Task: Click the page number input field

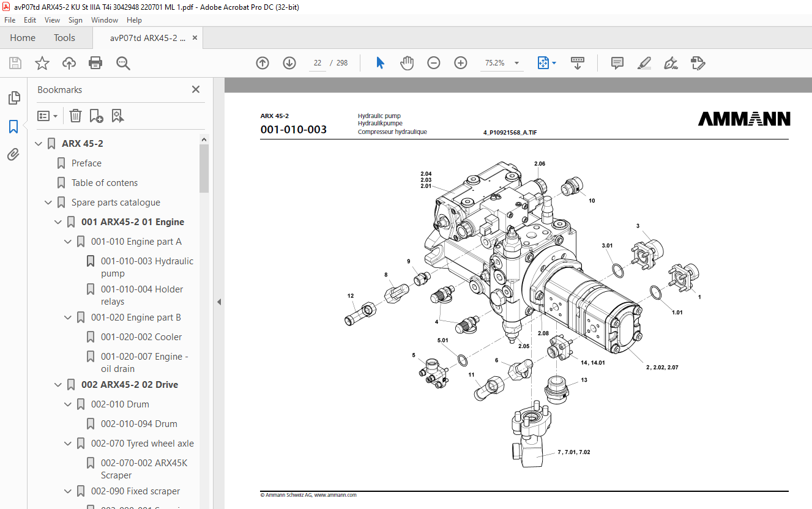Action: 318,63
